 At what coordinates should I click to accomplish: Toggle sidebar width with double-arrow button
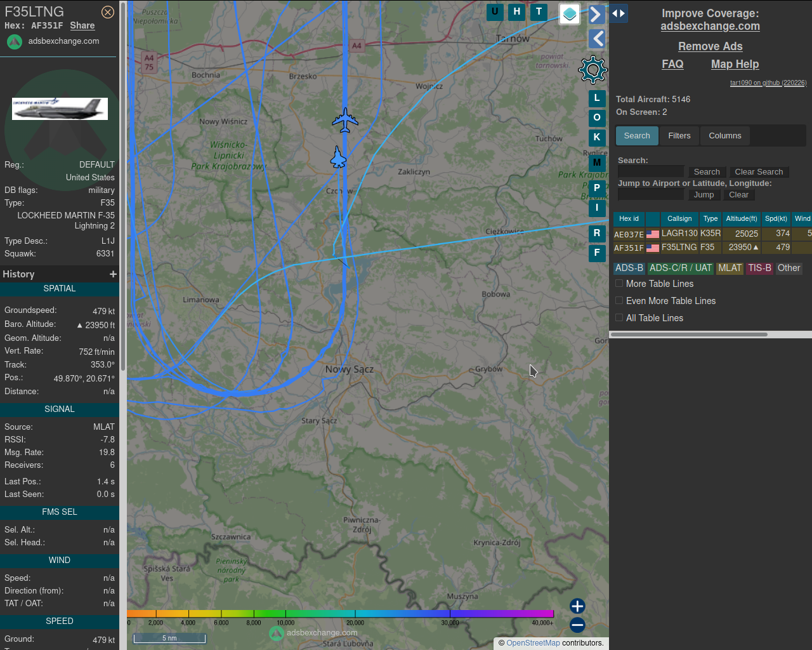coord(619,13)
